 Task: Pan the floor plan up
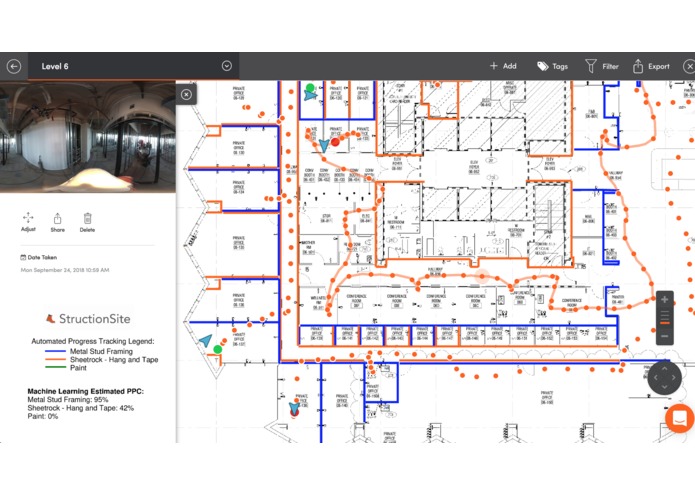664,369
